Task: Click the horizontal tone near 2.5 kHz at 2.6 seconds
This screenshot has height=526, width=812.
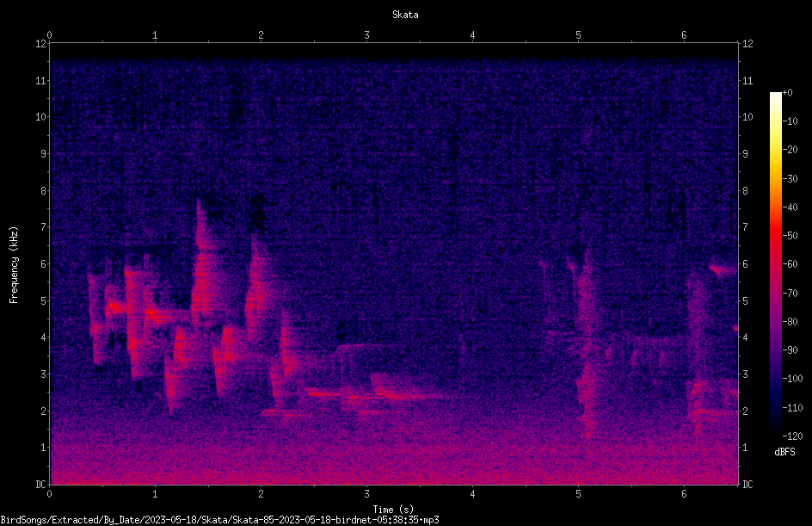Action: coord(324,393)
